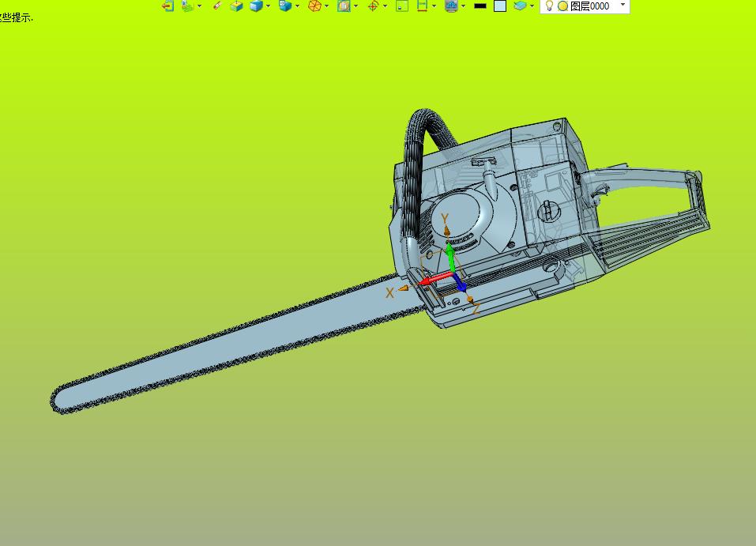The height and width of the screenshot is (546, 756).
Task: Click the red crosshair target icon
Action: 373,6
